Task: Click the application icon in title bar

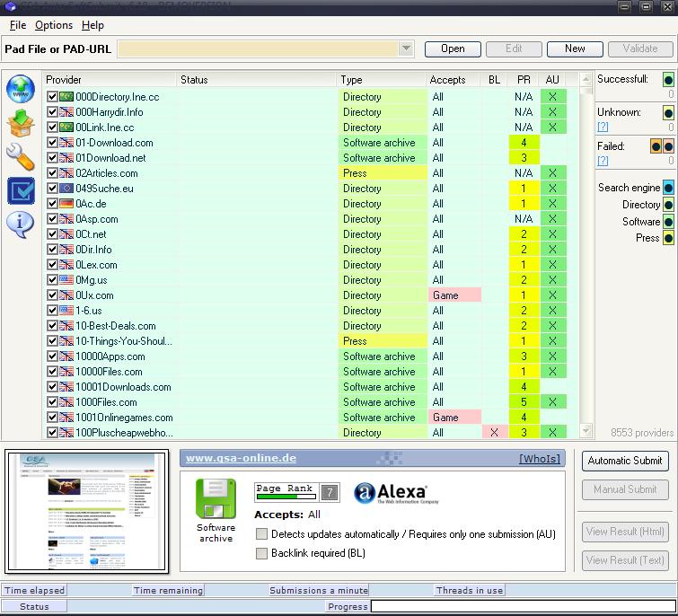Action: [11, 6]
